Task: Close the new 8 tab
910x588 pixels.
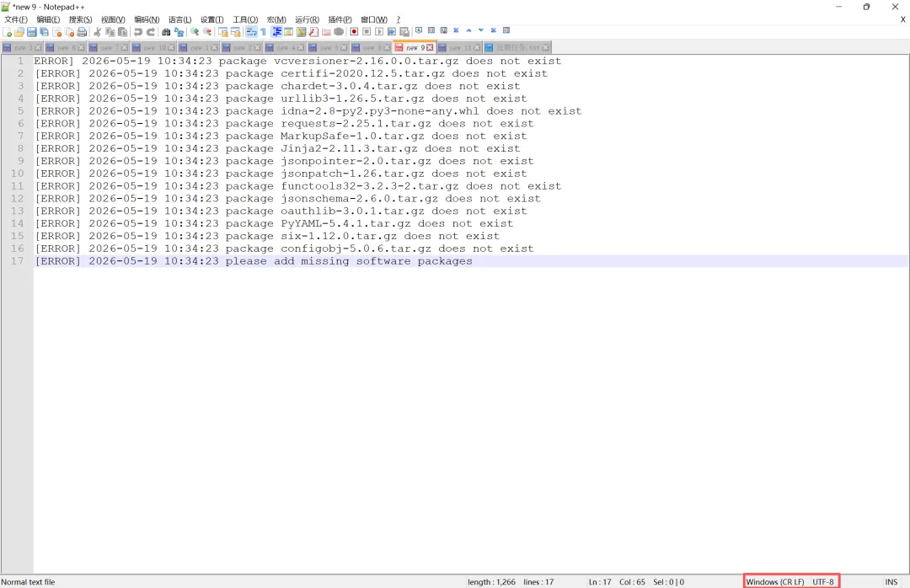Action: click(387, 48)
